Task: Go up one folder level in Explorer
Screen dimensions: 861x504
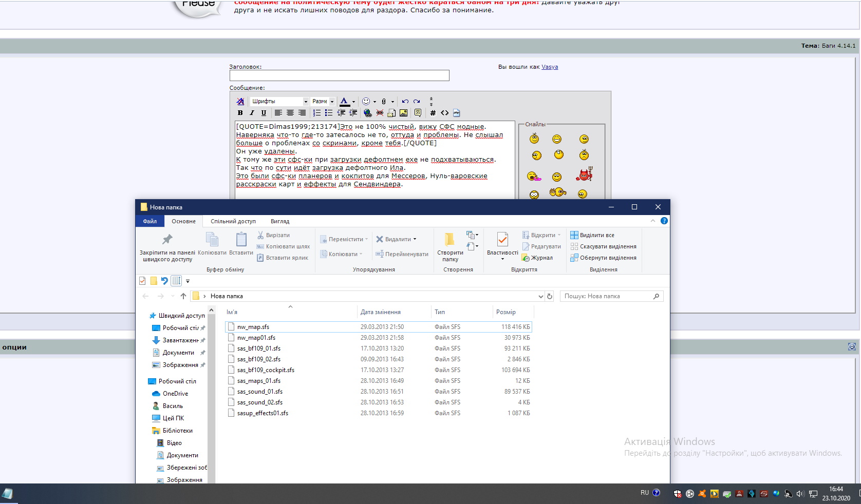Action: click(183, 296)
